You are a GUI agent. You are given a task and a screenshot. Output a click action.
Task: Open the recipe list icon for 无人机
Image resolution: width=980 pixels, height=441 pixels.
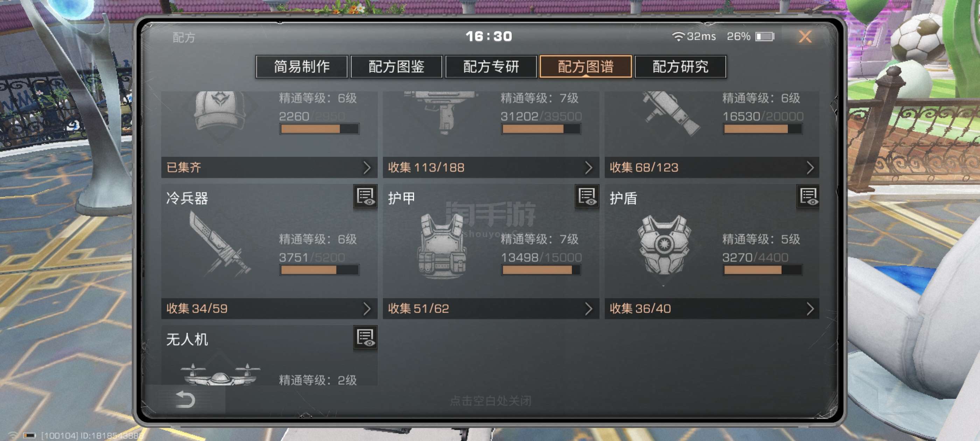pyautogui.click(x=365, y=337)
